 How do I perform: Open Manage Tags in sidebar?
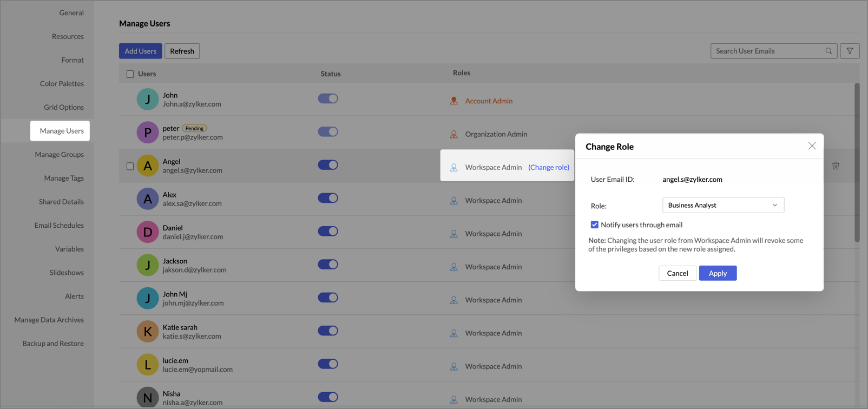click(x=64, y=178)
